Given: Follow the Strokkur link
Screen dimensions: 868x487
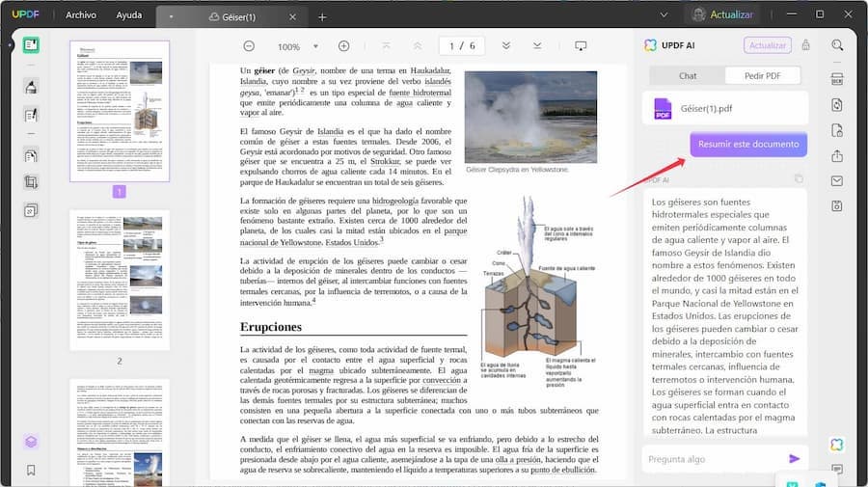Looking at the screenshot, I should point(385,161).
